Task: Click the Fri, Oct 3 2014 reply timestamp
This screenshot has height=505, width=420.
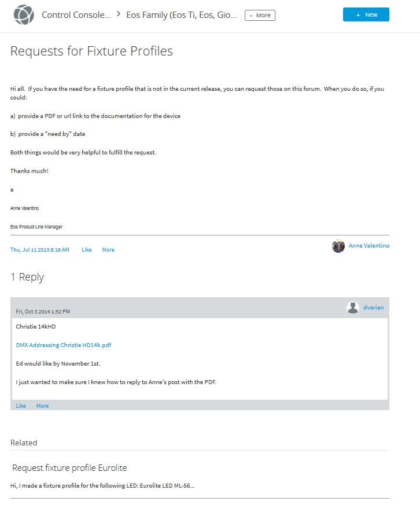Action: tap(43, 311)
